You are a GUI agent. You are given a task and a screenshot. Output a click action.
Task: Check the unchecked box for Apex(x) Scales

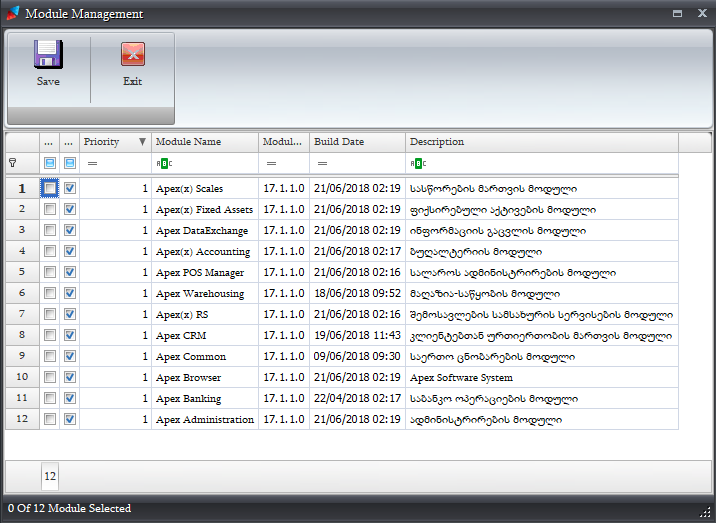(x=50, y=188)
